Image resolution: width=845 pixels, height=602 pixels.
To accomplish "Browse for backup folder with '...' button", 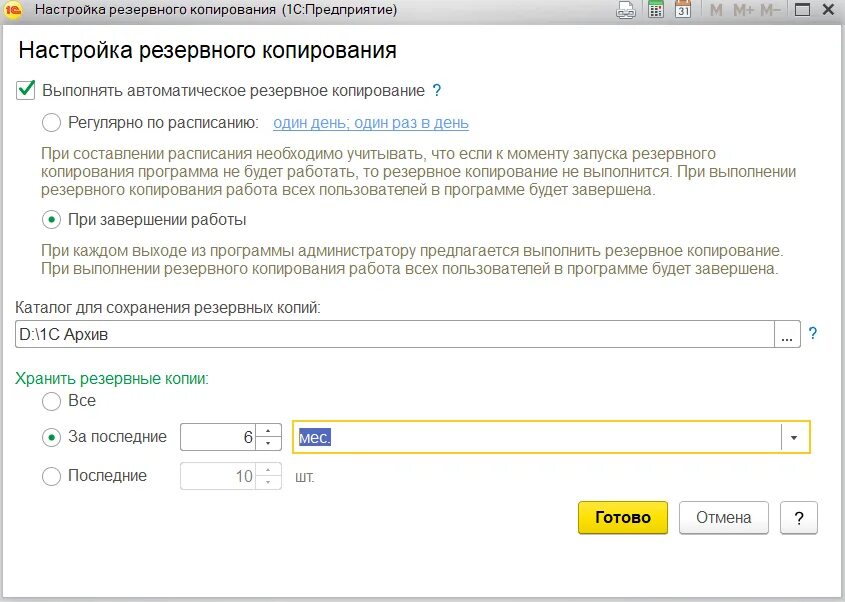I will click(787, 334).
